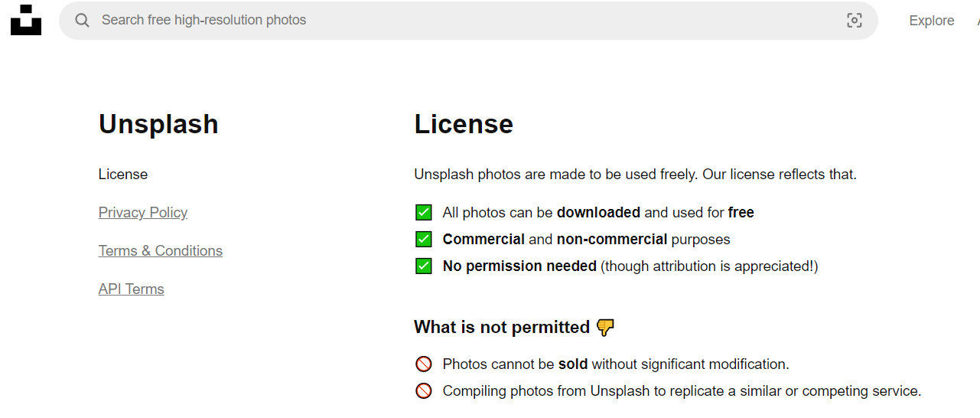Click 'Commercial and non-commercial purposes' text
This screenshot has width=980, height=418.
pyautogui.click(x=587, y=240)
